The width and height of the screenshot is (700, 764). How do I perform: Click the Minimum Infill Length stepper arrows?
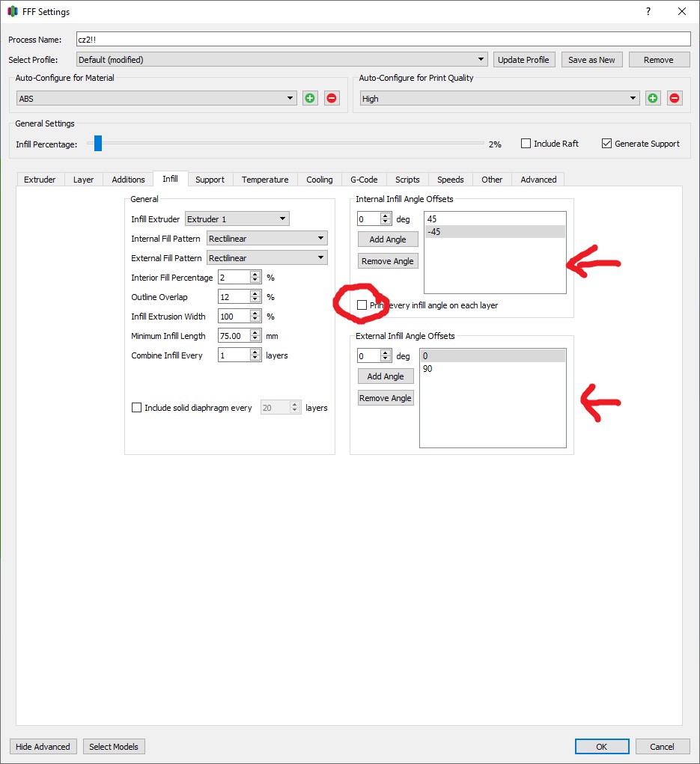coord(255,336)
